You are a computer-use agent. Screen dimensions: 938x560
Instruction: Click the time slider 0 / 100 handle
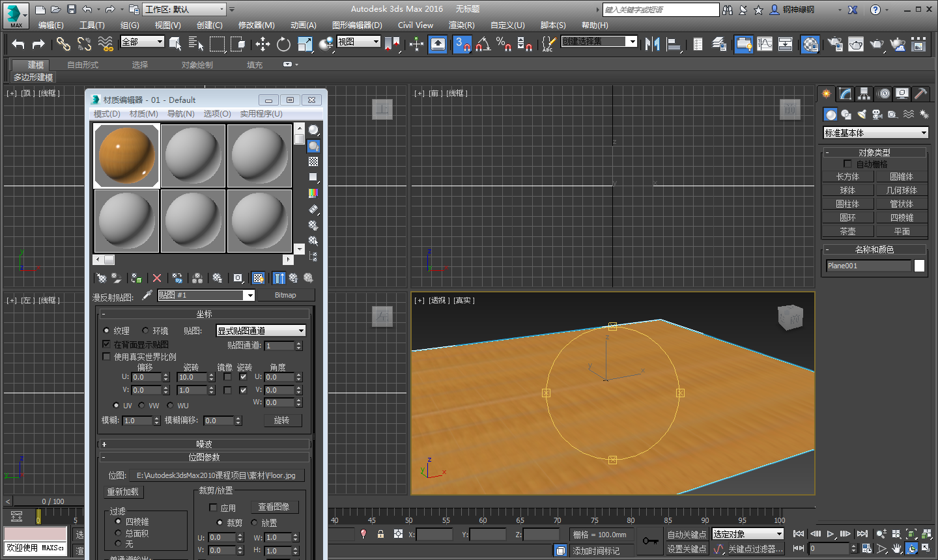click(53, 501)
